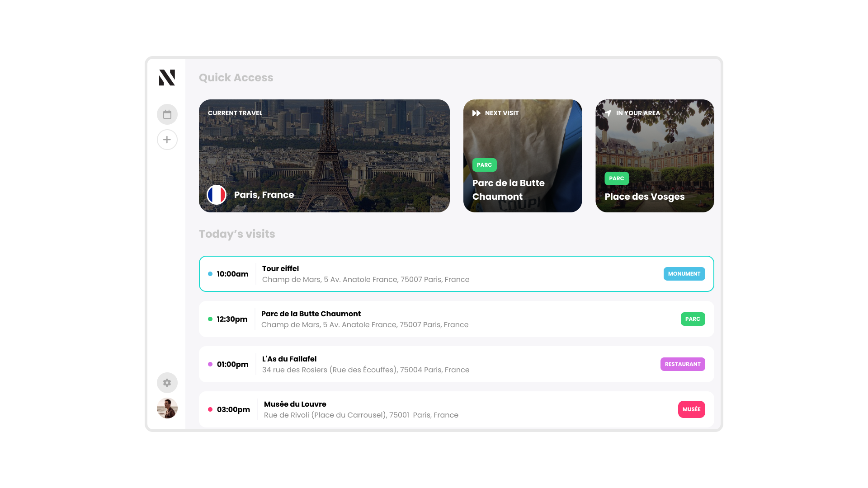
Task: Open the calendar icon in sidebar
Action: click(167, 114)
